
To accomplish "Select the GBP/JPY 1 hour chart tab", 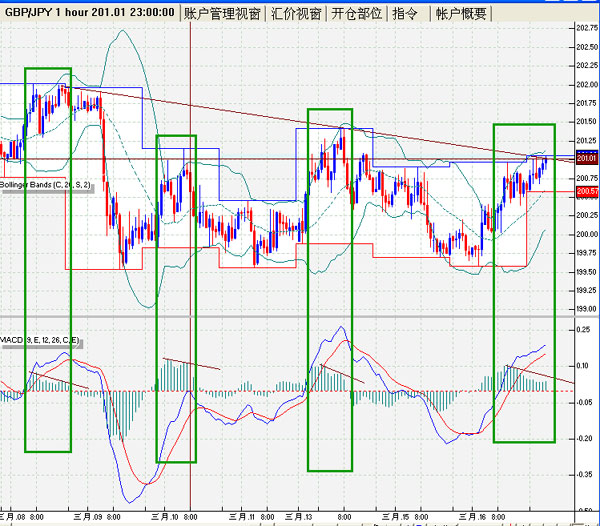I will click(90, 13).
